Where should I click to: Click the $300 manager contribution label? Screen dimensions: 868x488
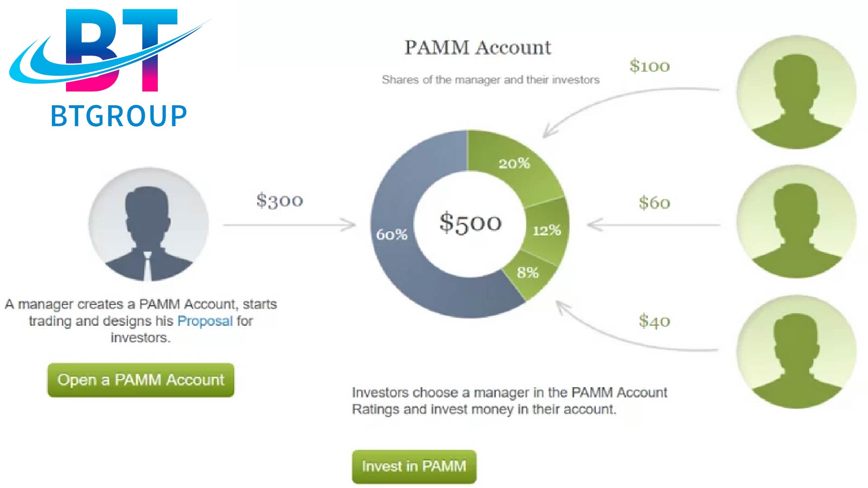pos(279,201)
